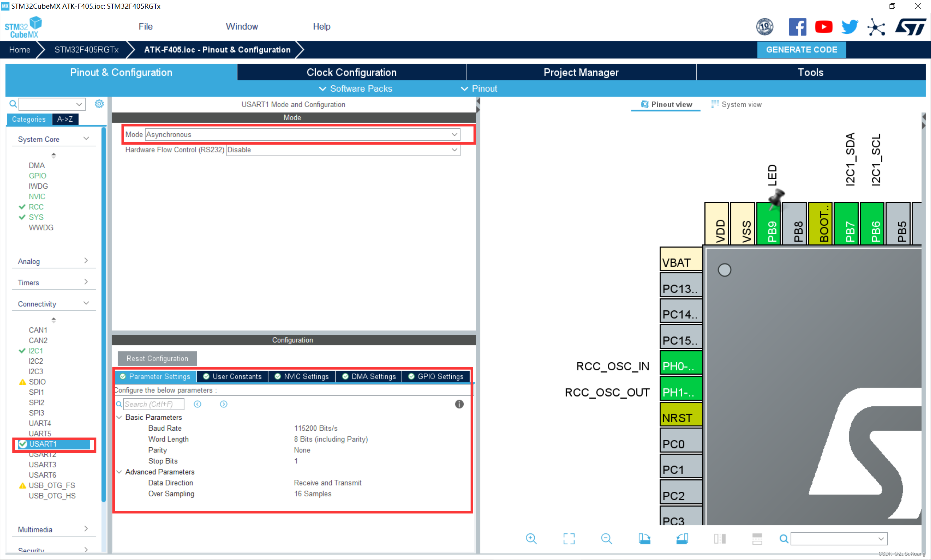Image resolution: width=931 pixels, height=560 pixels.
Task: Click the left category list scrollbar
Action: 103,314
